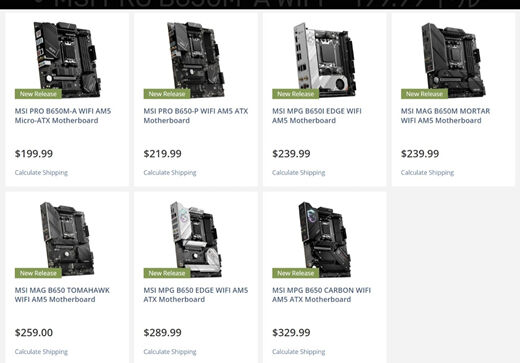Open the MSI MPG B650I EDGE WIFI image
The height and width of the screenshot is (363, 520).
pos(324,59)
